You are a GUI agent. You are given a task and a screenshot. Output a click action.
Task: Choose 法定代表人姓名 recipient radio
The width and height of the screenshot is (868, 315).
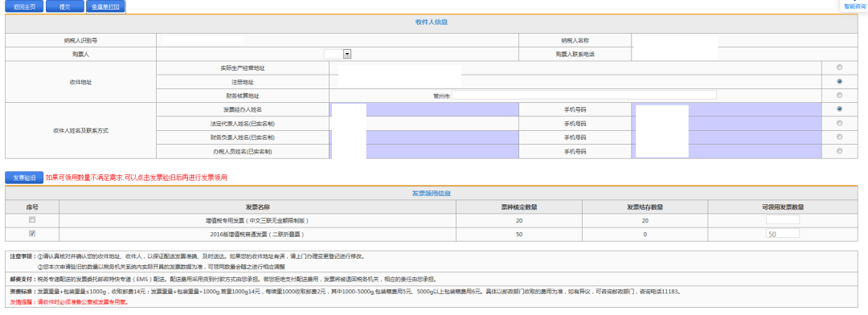pyautogui.click(x=840, y=123)
